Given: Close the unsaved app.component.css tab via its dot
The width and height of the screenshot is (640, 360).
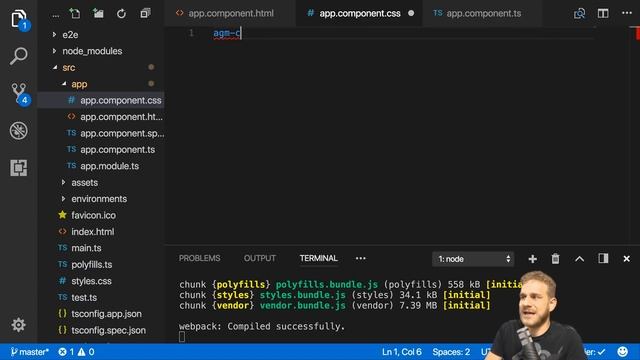Looking at the screenshot, I should [411, 13].
